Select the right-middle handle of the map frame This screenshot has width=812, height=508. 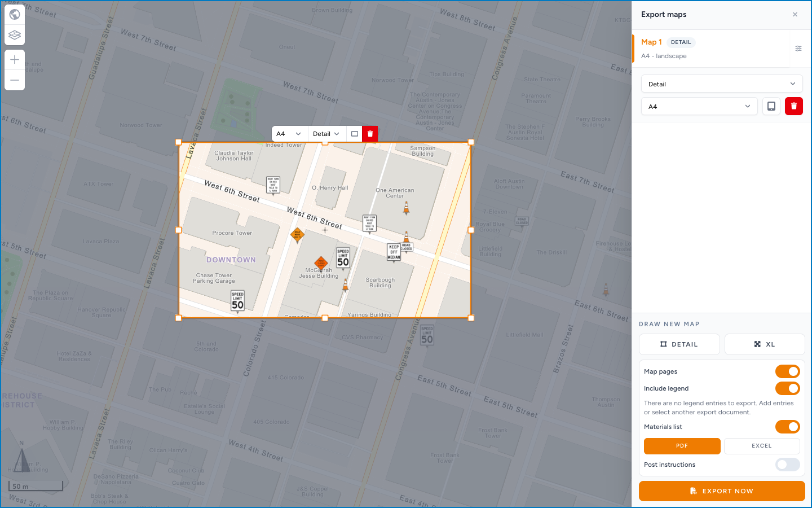[x=471, y=230]
